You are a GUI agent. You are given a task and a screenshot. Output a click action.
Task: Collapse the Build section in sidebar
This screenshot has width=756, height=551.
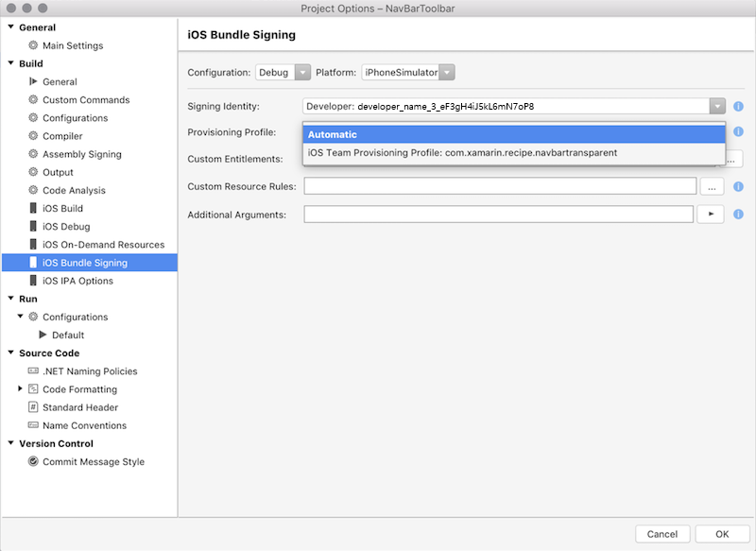[9, 62]
